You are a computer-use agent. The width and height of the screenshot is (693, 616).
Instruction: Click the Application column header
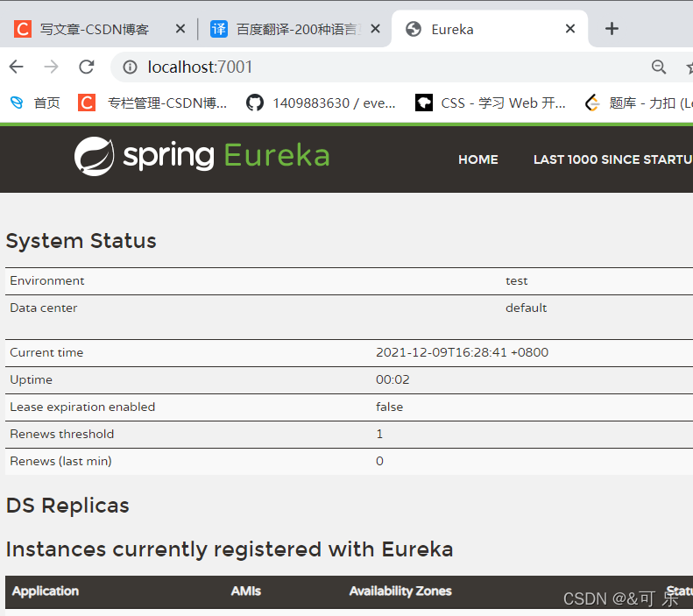point(46,591)
